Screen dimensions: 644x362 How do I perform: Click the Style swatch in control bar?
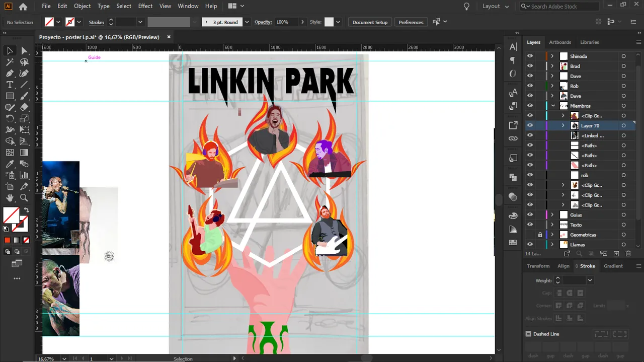click(329, 22)
